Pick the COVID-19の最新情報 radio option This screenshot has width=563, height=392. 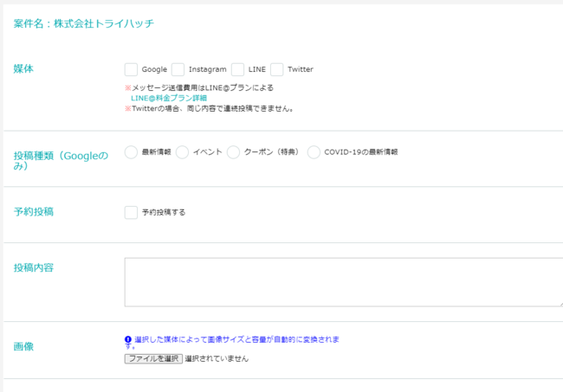click(x=314, y=152)
